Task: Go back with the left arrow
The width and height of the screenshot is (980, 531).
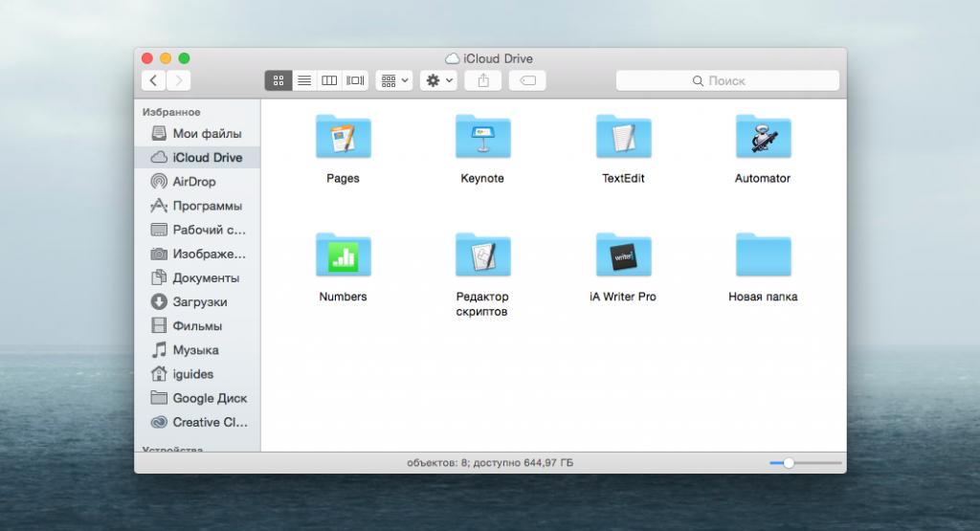Action: (154, 80)
